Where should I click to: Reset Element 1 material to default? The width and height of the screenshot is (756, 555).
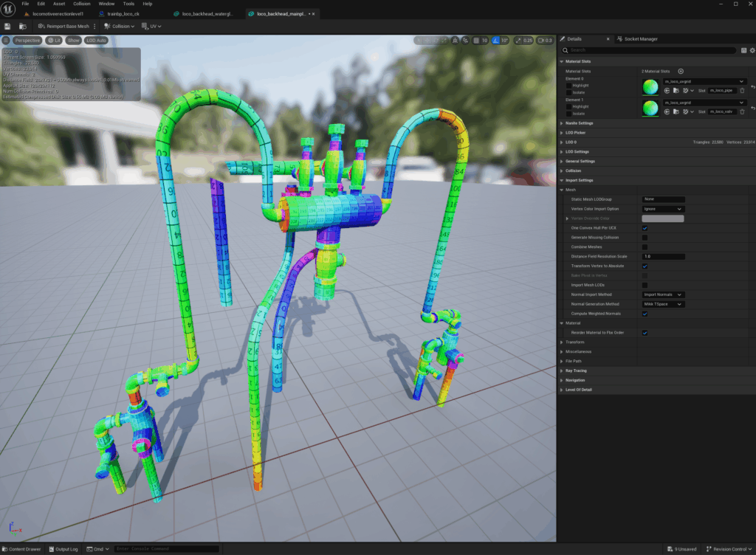coord(752,108)
